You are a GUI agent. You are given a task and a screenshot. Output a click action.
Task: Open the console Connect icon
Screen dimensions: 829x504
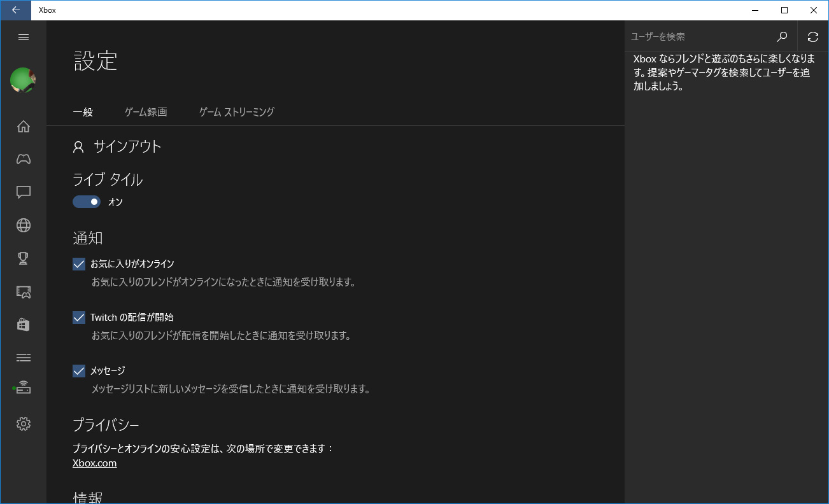click(x=22, y=388)
